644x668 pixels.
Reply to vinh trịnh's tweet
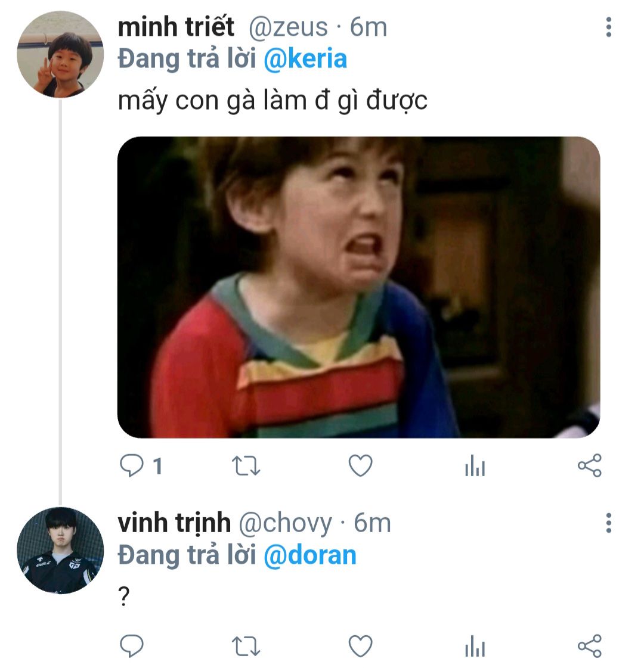point(131,646)
